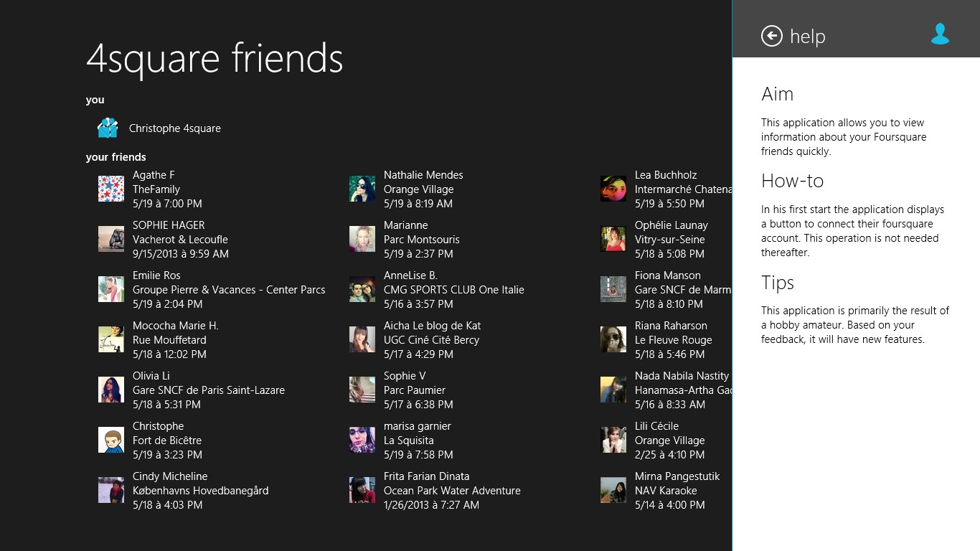
Task: Open Nathalie Mendes' avatar picture
Action: tap(362, 189)
